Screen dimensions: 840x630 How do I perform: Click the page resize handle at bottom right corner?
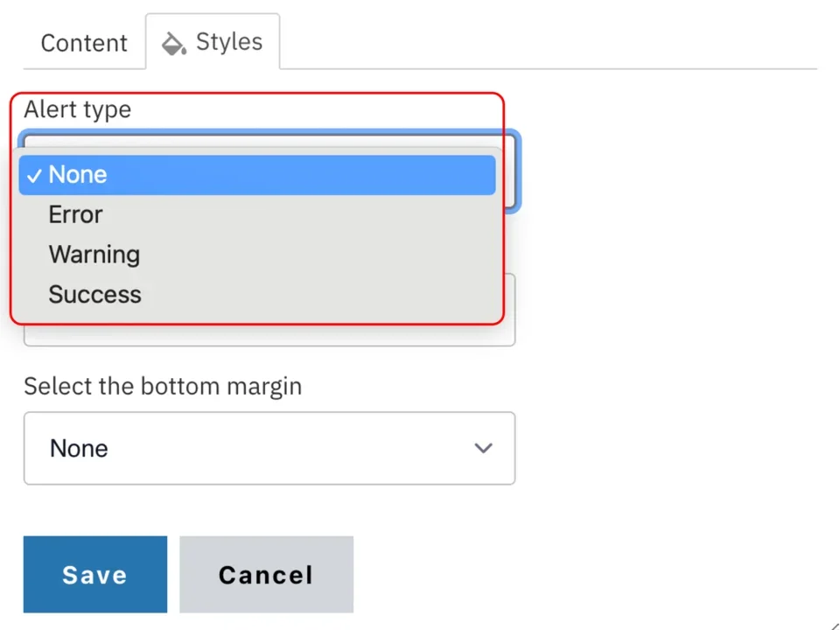[834, 625]
